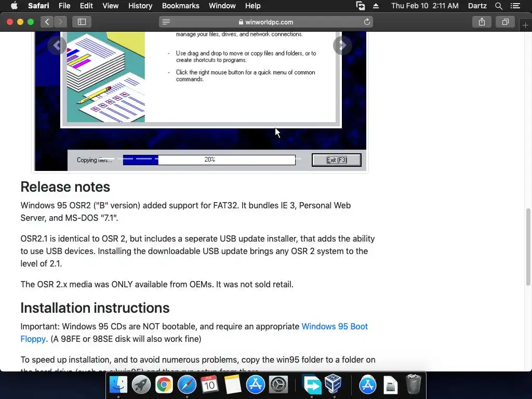Open the Windows 95 Boot Floppy link
Screen dimensions: 532x399
coord(194,332)
